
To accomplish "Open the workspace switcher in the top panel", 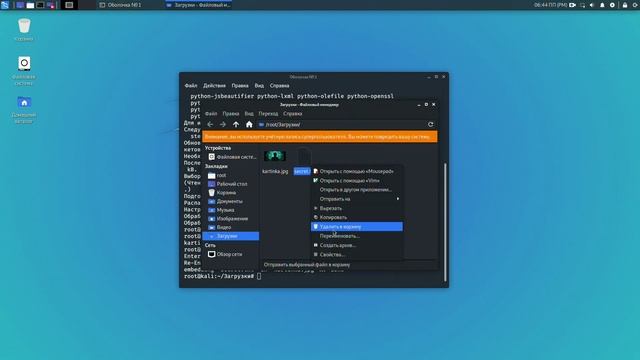I will 69,5.
